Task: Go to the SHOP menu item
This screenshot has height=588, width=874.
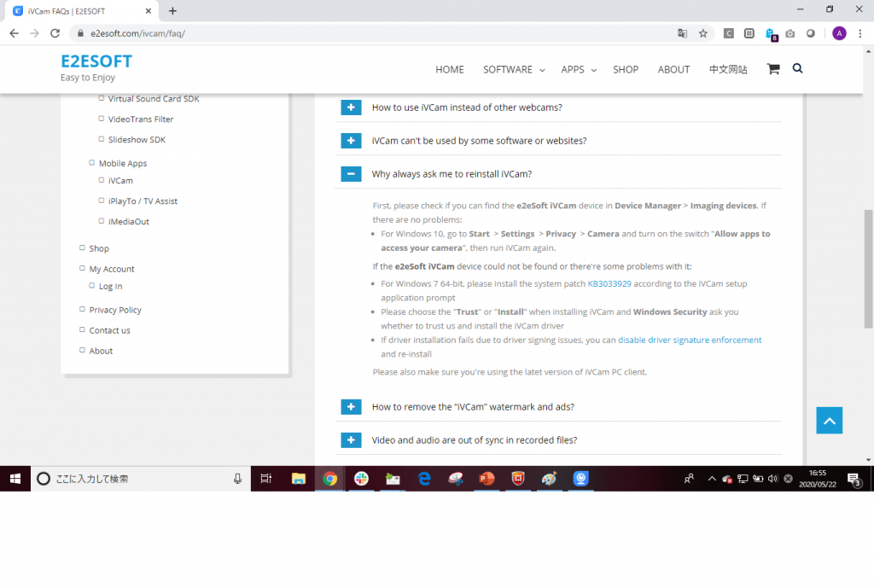Action: 625,70
